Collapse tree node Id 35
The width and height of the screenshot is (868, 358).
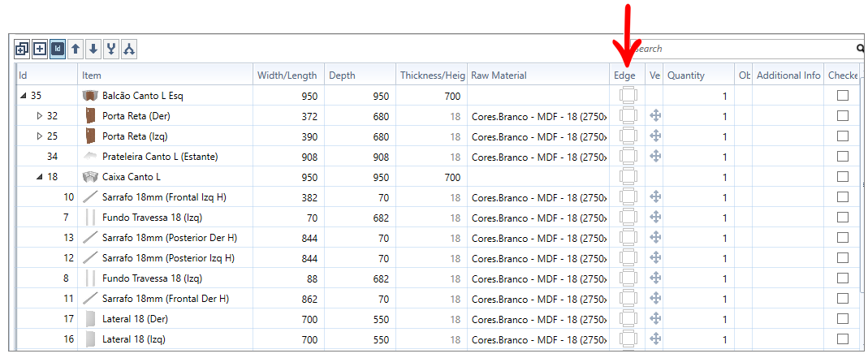24,96
